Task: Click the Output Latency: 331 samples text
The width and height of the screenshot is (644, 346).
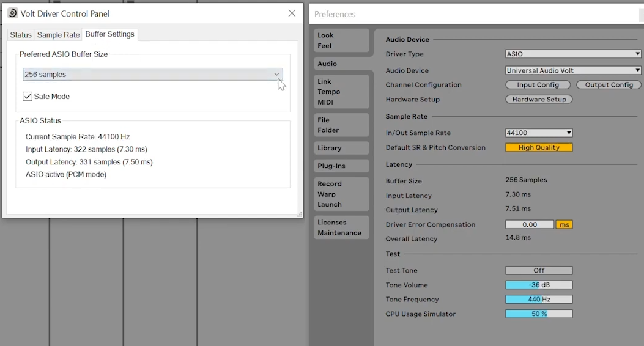Action: [89, 162]
